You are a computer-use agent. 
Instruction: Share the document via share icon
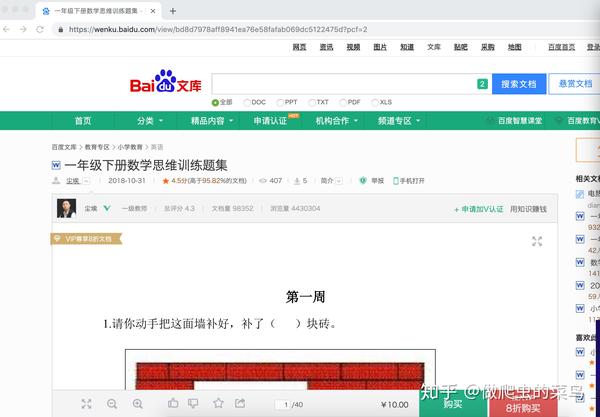[240, 403]
